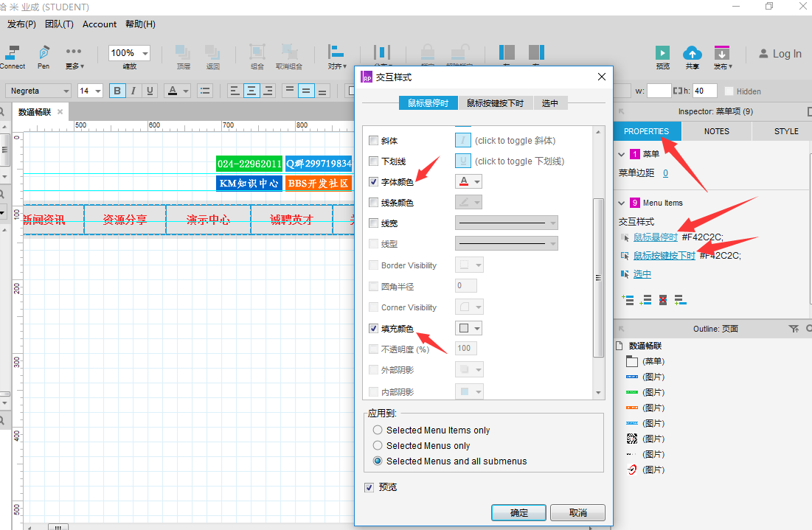Screen dimensions: 812x530
Task: Toggle Italic formatting button in toolbar
Action: click(133, 91)
